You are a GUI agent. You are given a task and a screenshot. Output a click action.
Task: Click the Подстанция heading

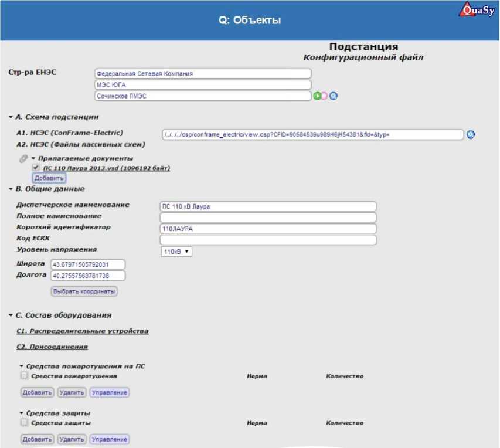click(x=363, y=46)
